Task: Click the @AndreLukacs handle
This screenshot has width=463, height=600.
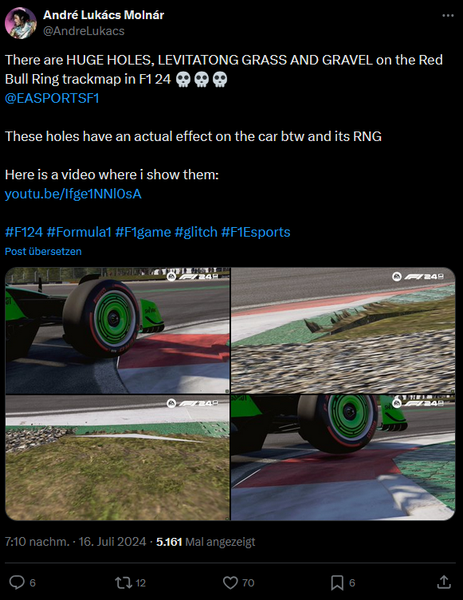Action: pos(84,31)
